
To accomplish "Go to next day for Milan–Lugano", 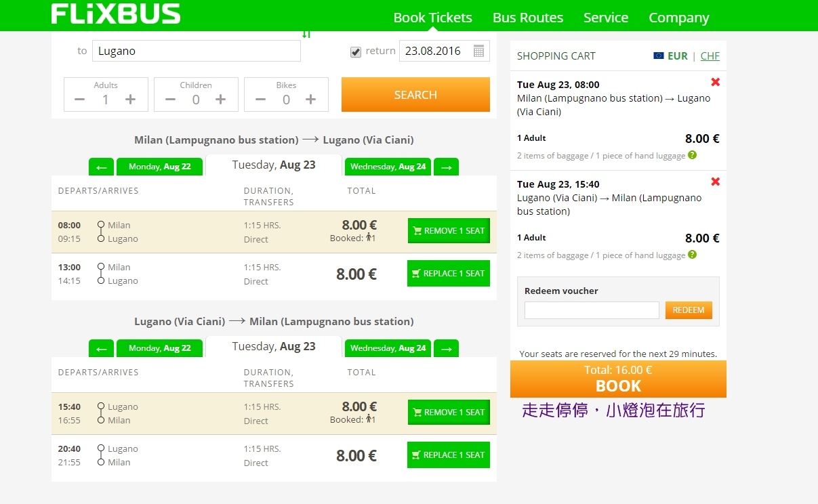I will pos(446,167).
